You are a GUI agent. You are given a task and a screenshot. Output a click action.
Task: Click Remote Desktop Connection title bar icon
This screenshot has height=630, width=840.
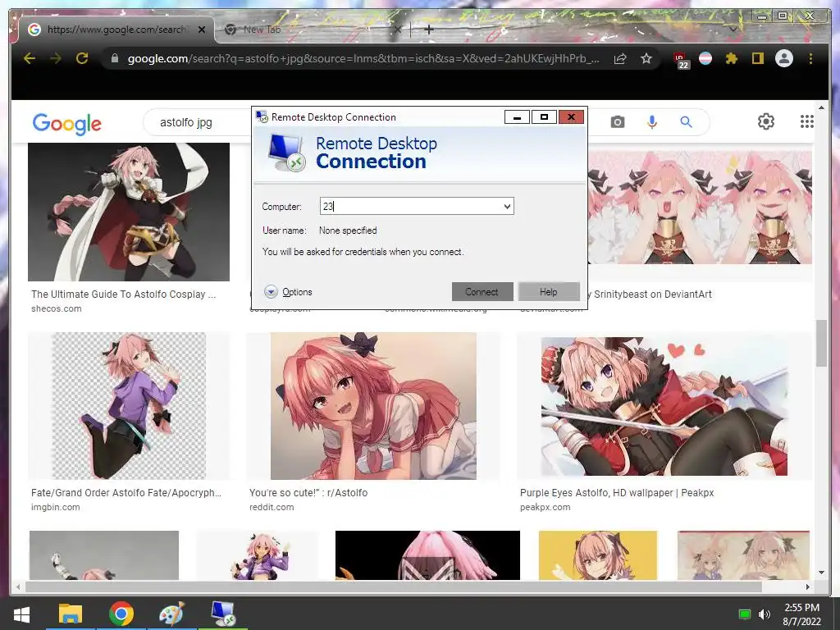coord(262,116)
